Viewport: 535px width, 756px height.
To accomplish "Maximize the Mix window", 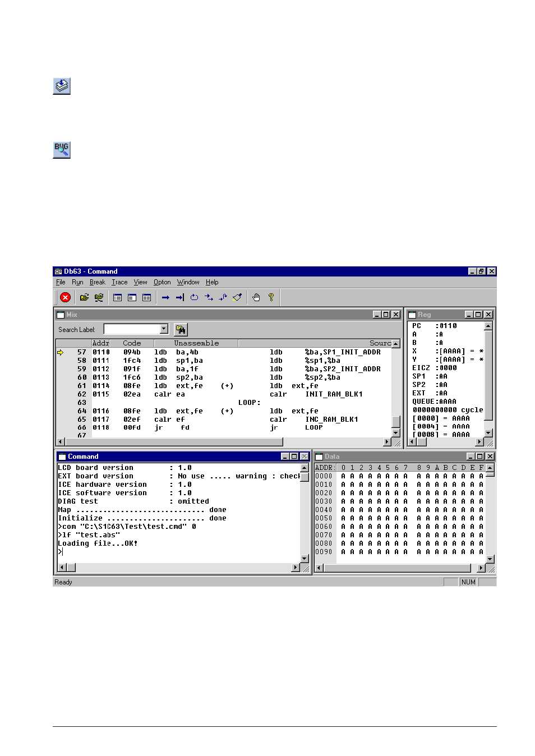I will click(386, 315).
